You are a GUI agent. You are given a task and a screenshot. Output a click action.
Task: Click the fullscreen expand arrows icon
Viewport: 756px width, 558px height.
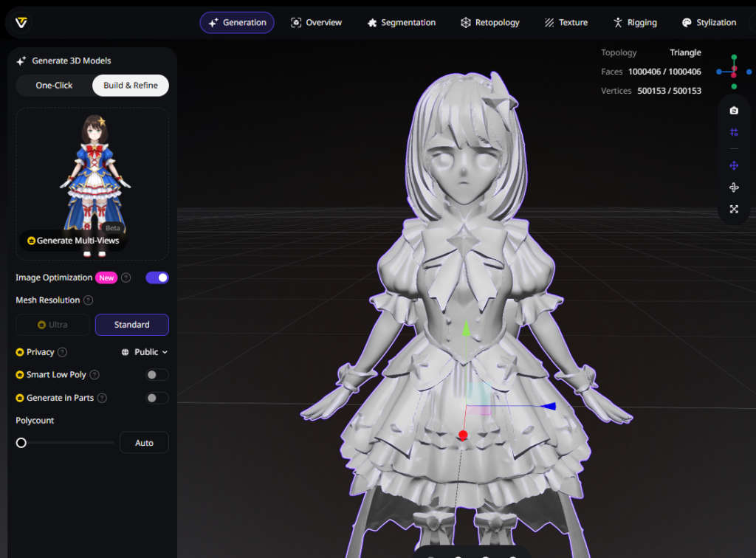pos(734,209)
